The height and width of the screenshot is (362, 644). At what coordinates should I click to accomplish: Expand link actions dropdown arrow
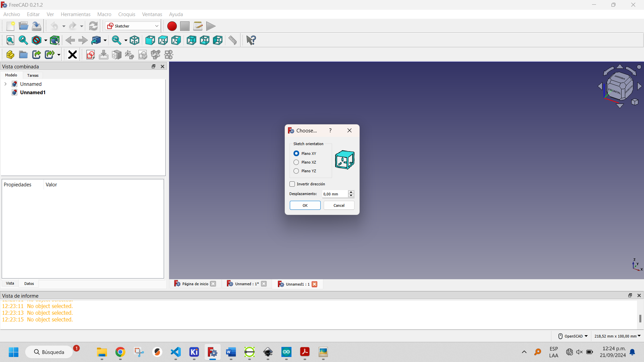pos(59,55)
